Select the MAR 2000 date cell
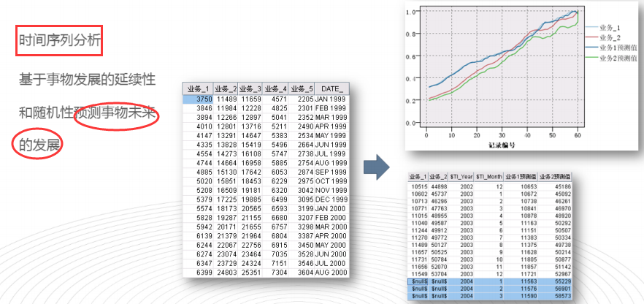 point(331,227)
